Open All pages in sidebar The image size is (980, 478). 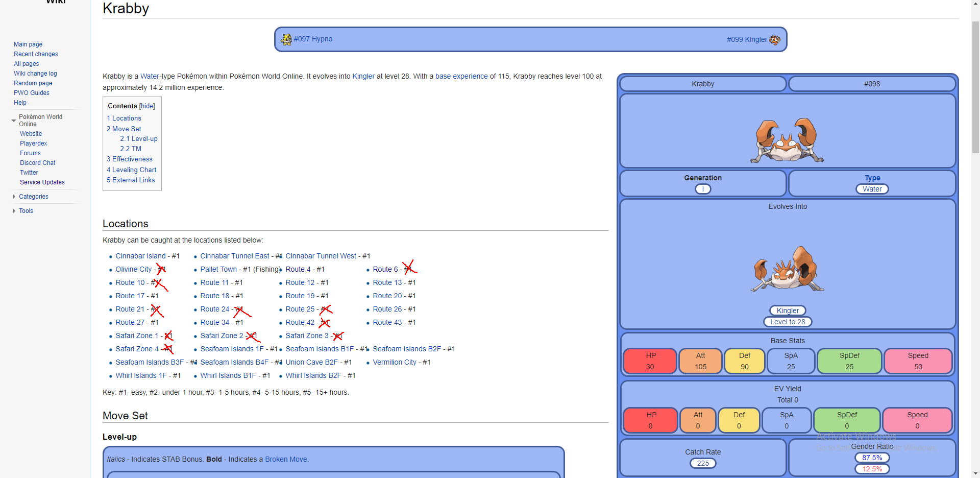[27, 64]
